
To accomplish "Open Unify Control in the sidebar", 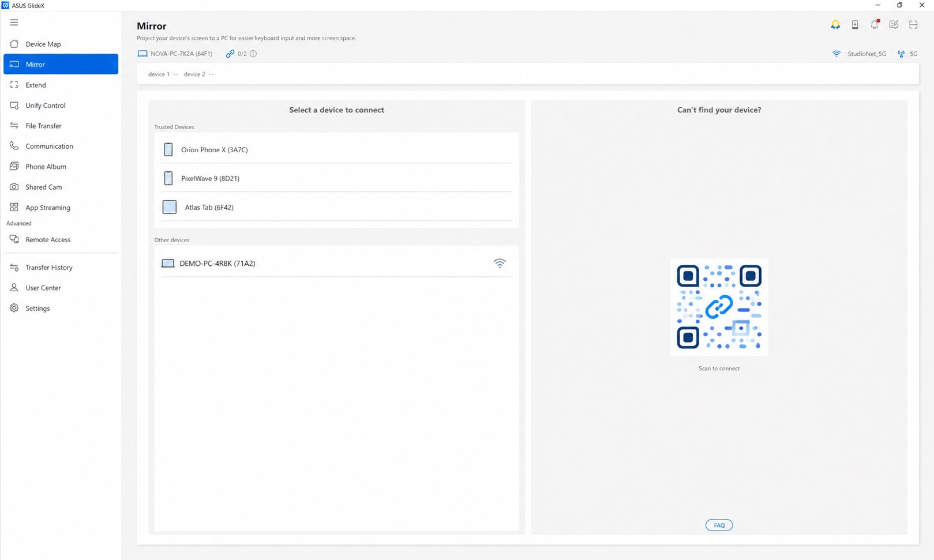I will point(61,105).
